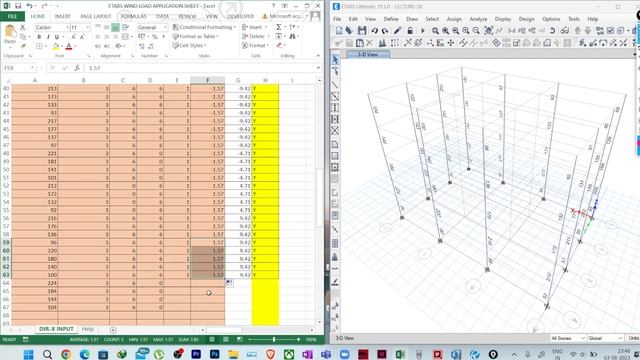Toggle Wrap Text in Excel

[x=126, y=27]
